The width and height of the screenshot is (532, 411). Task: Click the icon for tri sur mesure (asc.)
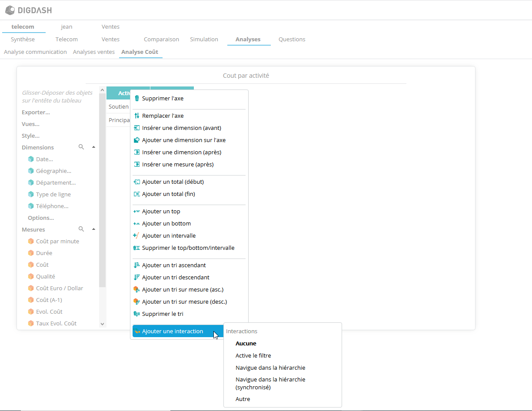(137, 289)
